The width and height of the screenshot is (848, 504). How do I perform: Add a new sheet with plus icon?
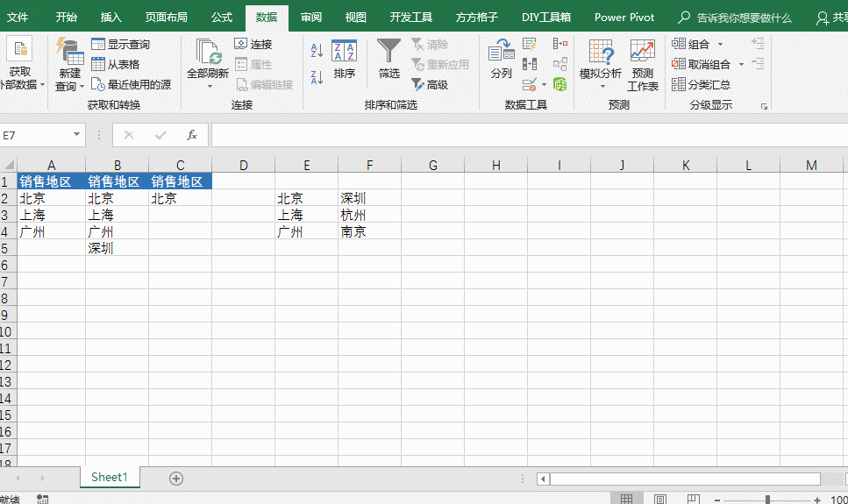pos(175,478)
